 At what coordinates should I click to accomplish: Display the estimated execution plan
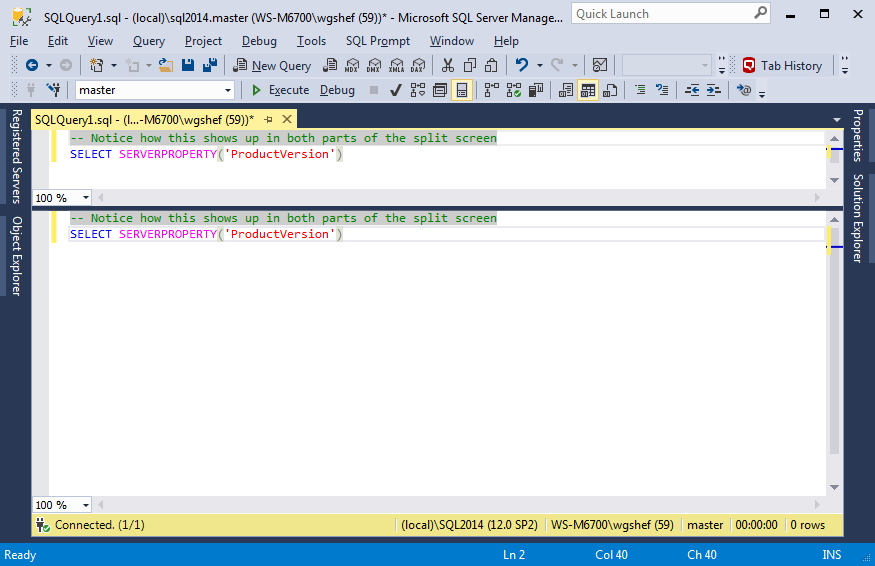[x=418, y=90]
